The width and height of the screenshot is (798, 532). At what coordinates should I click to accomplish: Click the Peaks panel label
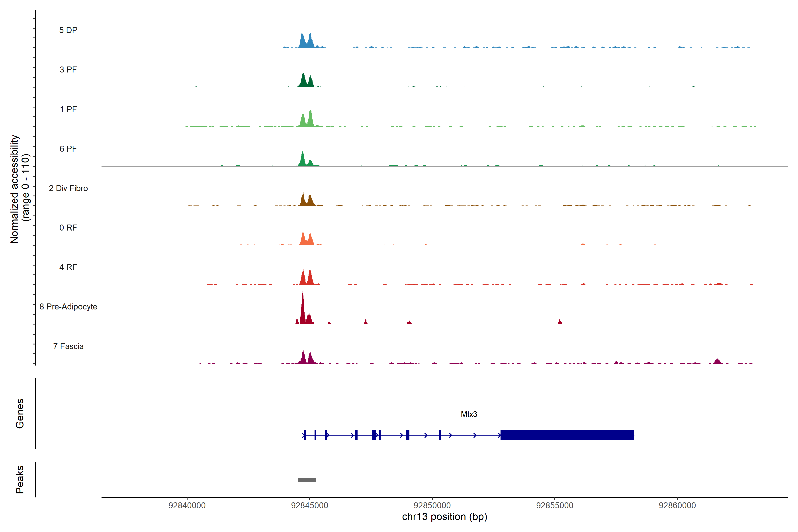tap(20, 479)
